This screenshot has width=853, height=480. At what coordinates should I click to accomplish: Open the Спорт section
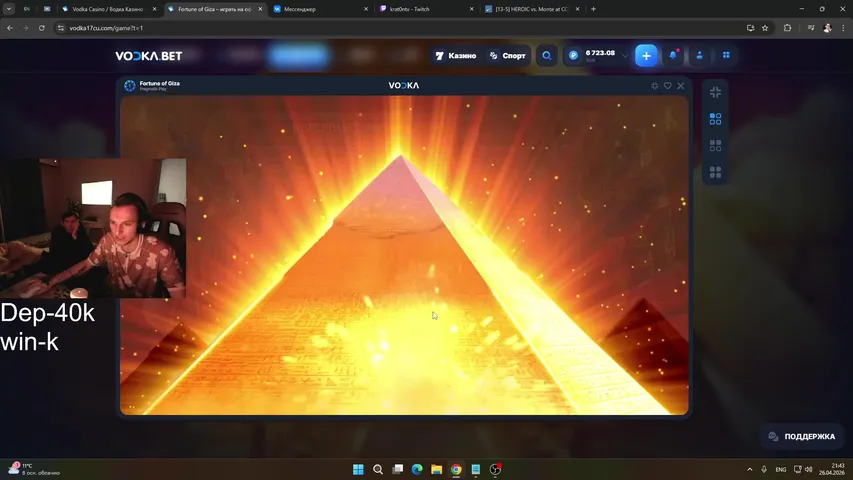507,56
